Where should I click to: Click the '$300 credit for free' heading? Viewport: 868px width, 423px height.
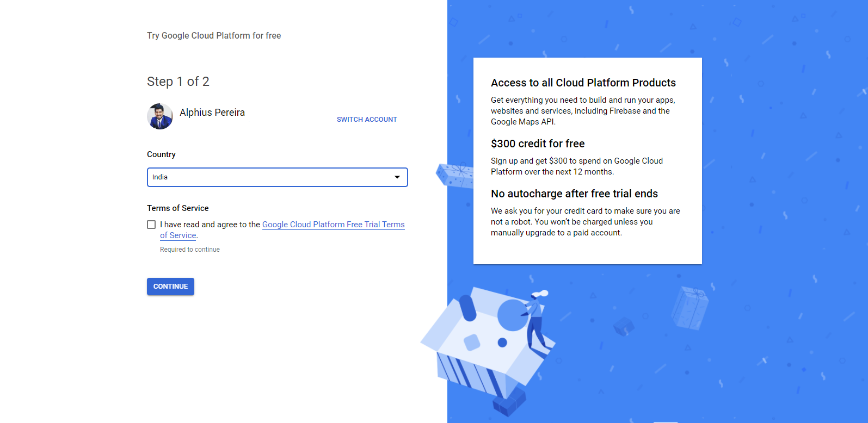point(538,144)
